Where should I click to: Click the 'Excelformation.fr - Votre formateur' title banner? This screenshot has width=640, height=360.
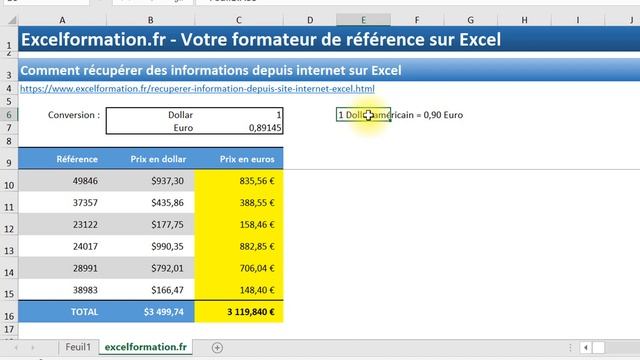click(329, 39)
